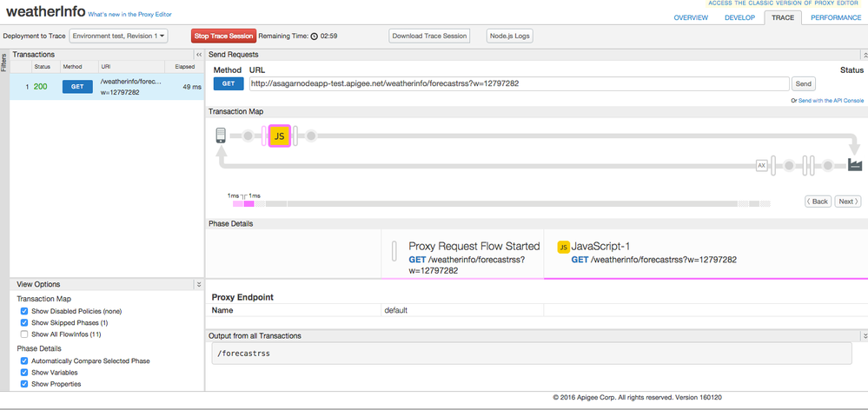Click the GET badge in the transactions list

click(x=77, y=87)
